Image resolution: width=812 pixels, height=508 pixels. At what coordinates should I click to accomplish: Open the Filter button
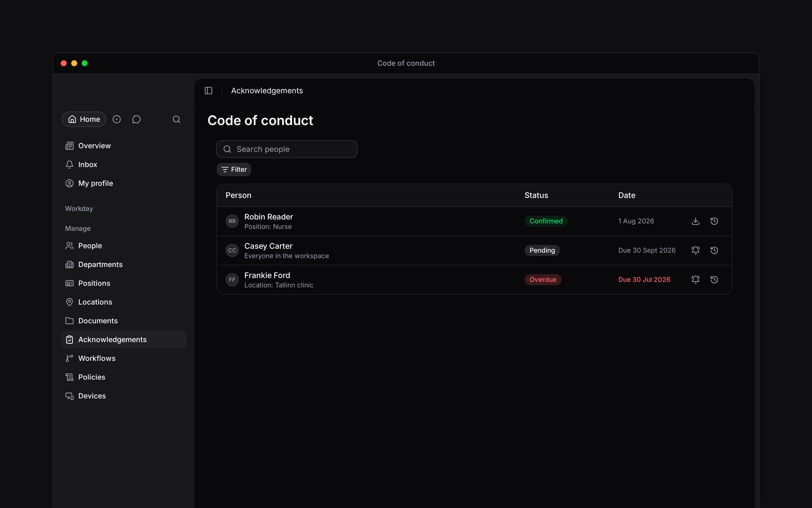234,169
